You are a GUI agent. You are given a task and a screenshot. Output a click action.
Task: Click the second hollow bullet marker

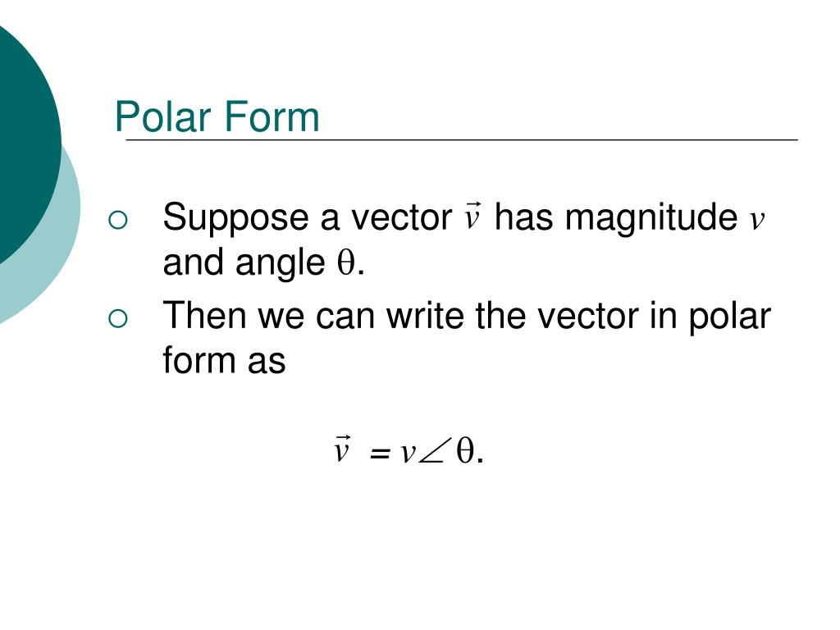point(118,319)
